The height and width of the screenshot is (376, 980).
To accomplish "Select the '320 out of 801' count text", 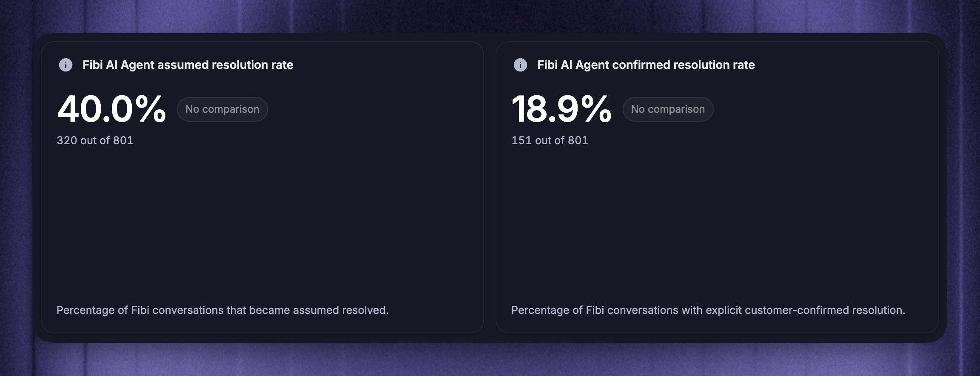I will (95, 140).
